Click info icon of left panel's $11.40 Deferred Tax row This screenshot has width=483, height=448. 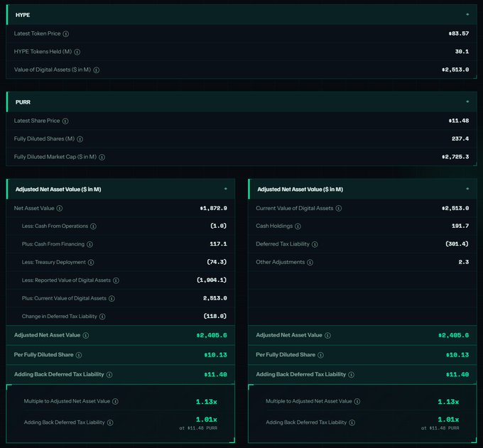tap(109, 375)
